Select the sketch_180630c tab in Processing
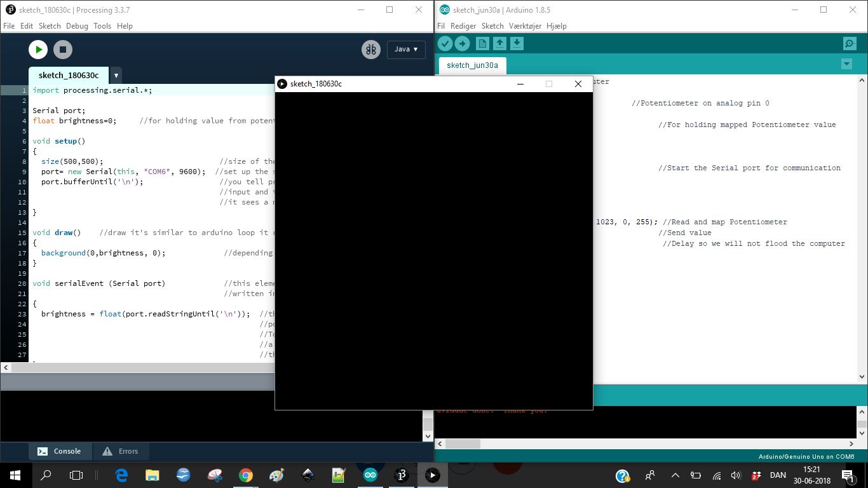 click(69, 75)
